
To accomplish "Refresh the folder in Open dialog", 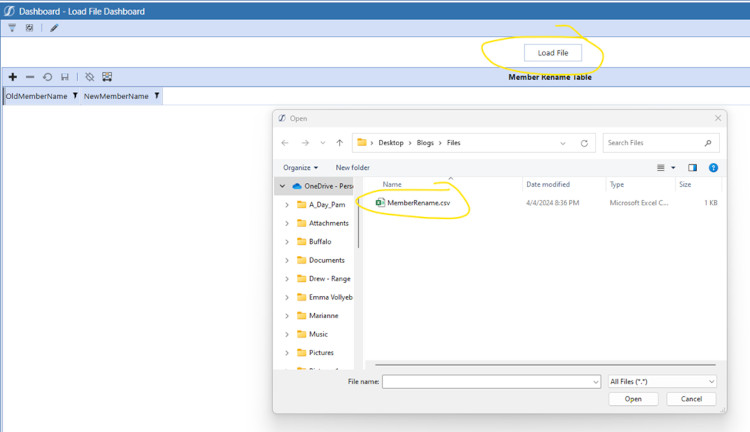I will click(x=585, y=143).
